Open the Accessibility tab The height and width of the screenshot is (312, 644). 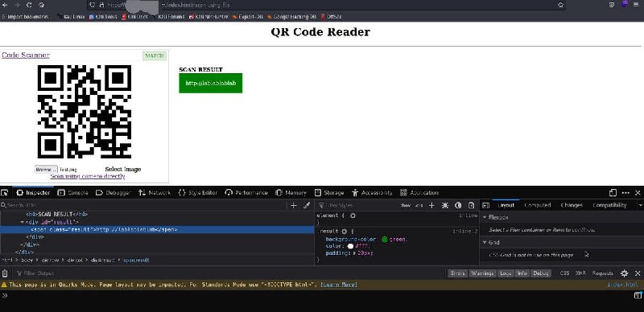[372, 192]
